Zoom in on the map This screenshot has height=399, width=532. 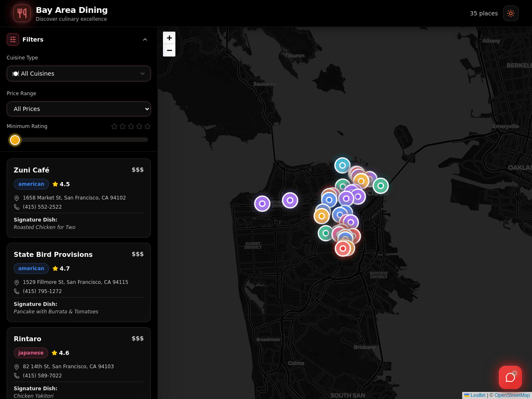(x=169, y=38)
